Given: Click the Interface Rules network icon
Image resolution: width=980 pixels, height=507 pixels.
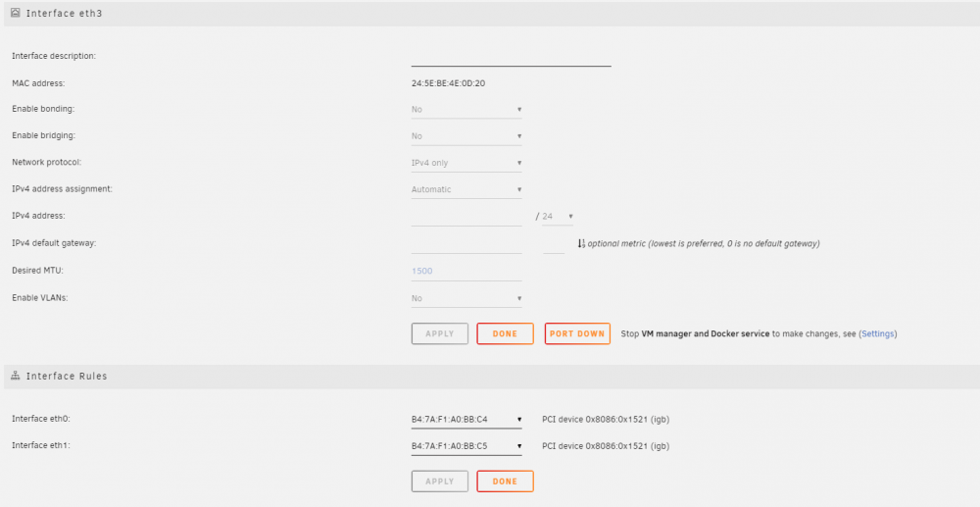Looking at the screenshot, I should pos(16,376).
